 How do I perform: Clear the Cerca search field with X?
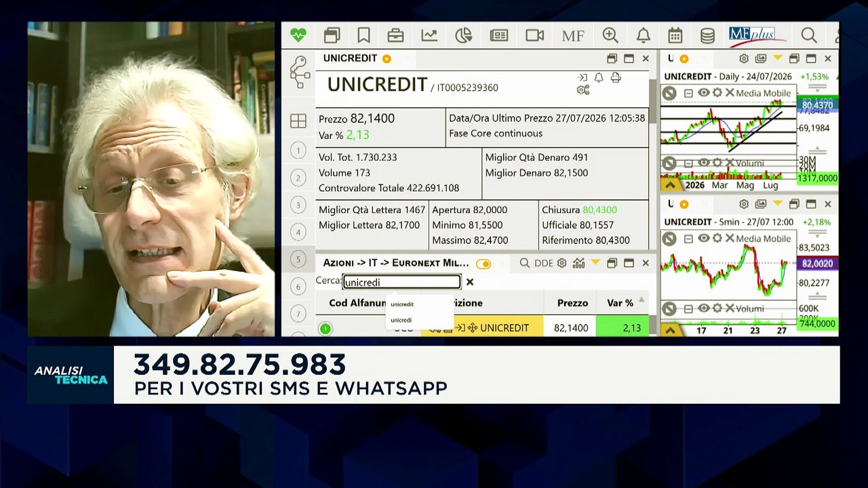tap(469, 282)
